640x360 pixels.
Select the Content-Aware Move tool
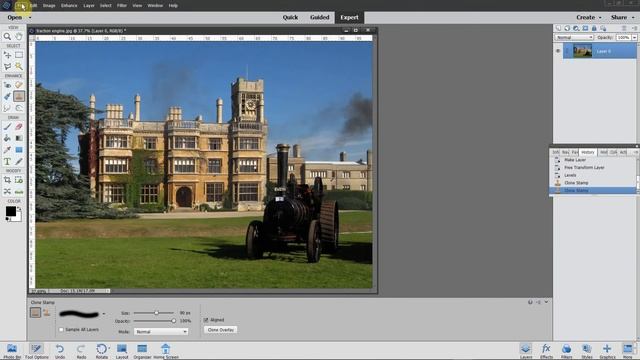point(7,191)
